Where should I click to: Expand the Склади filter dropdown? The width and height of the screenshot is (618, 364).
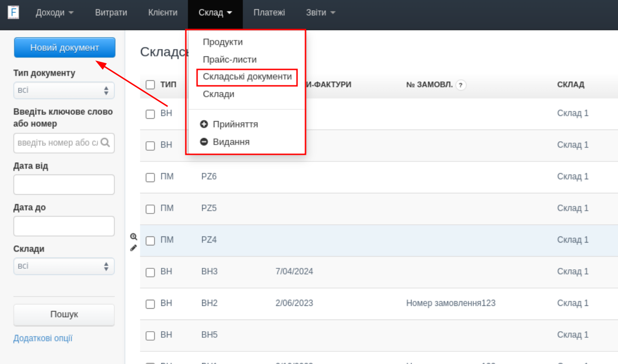[64, 266]
